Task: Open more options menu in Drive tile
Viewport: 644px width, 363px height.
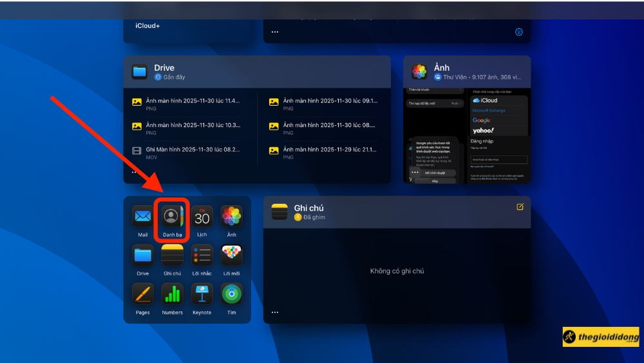Action: [x=135, y=172]
